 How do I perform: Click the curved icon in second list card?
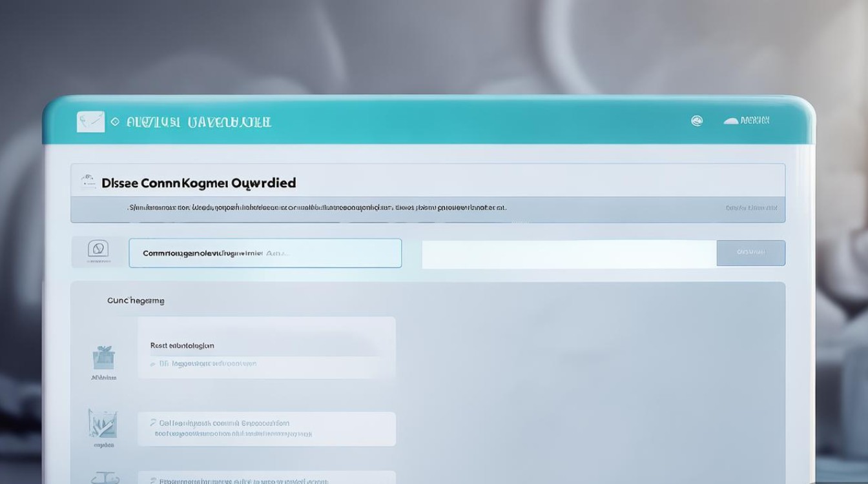click(153, 423)
